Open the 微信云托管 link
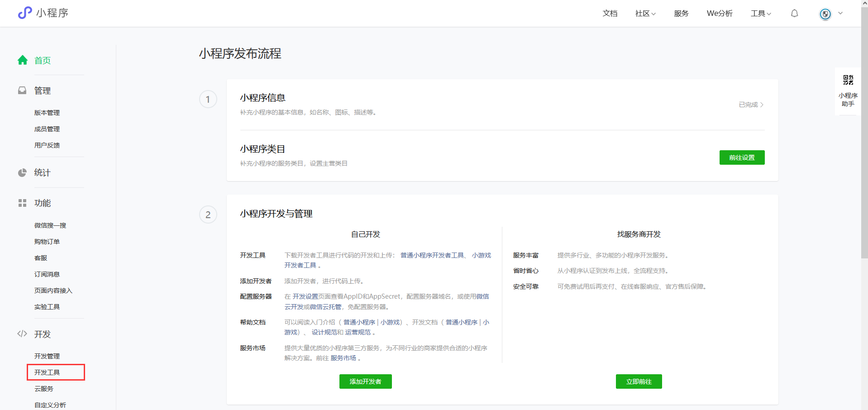 tap(325, 307)
